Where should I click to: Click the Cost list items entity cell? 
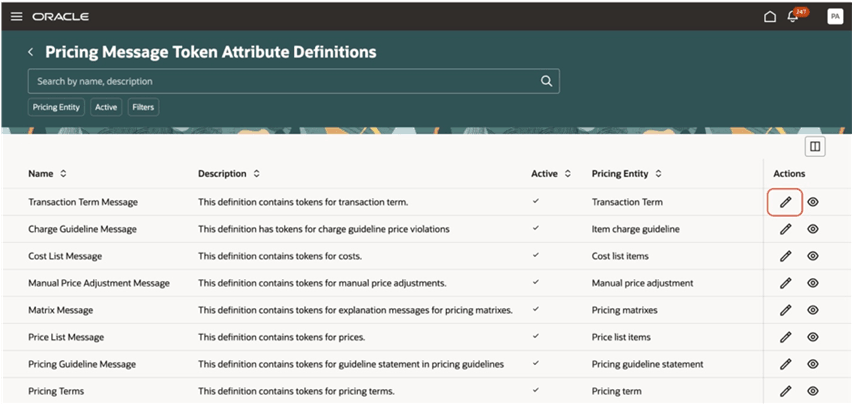click(x=620, y=256)
